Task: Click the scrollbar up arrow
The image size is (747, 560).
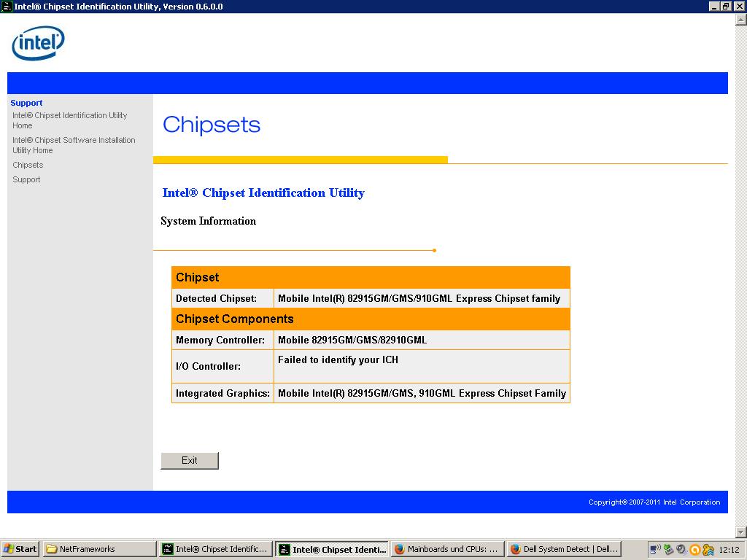Action: (741, 20)
